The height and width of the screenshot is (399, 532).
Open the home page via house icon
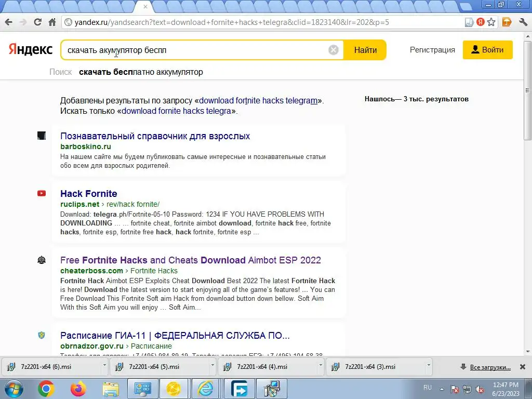(x=52, y=22)
